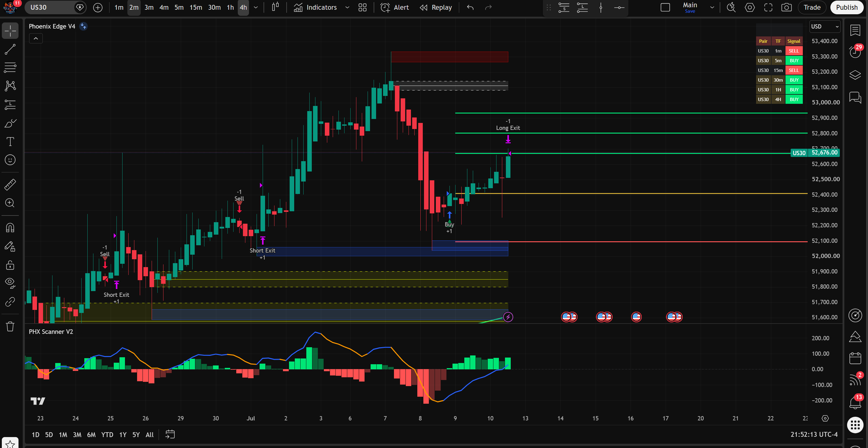
Task: Select the 1D date range
Action: pos(35,435)
